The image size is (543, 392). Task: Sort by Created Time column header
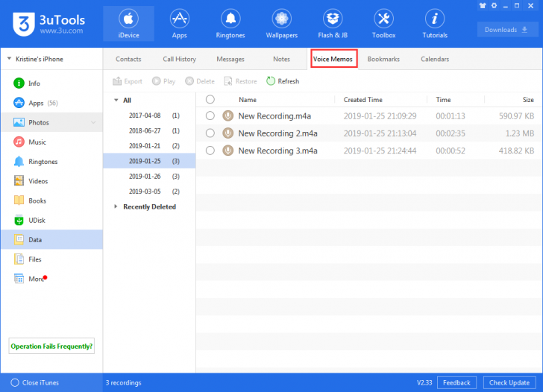click(363, 100)
